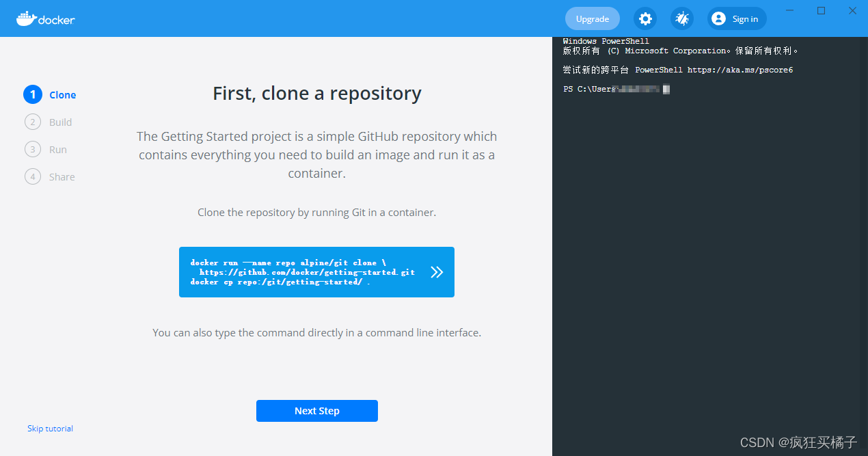
Task: Click the Sign in button
Action: click(x=737, y=18)
